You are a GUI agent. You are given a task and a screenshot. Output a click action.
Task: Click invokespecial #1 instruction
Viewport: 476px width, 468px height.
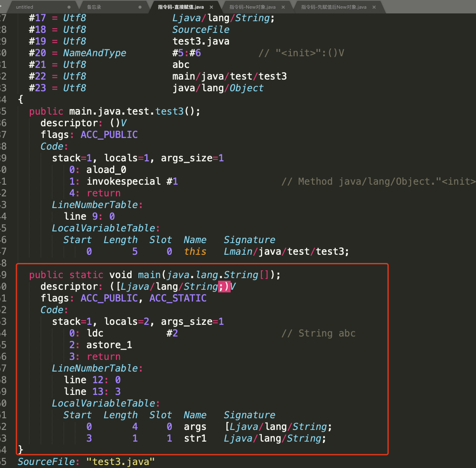coord(132,181)
